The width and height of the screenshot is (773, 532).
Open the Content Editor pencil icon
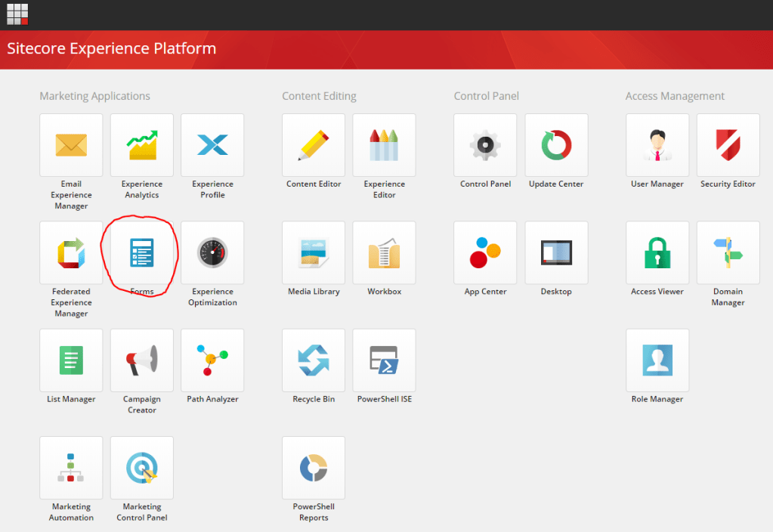tap(314, 145)
